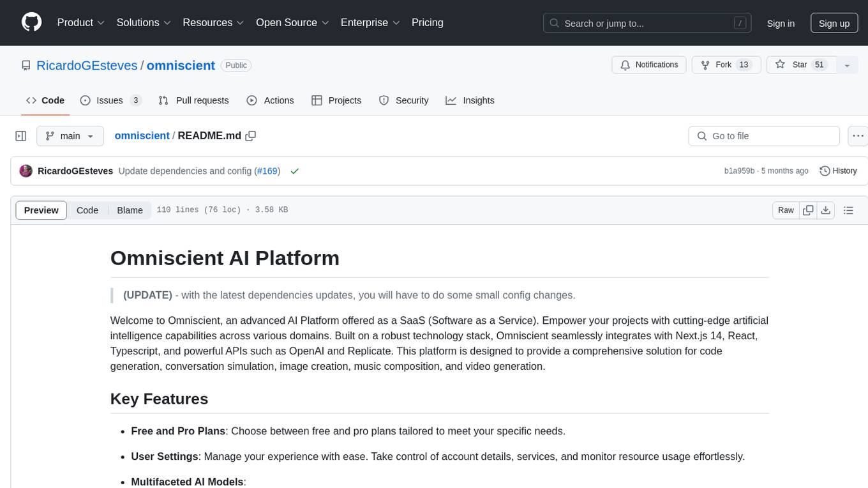Open the main branch selector
Screen dimensions: 868x488
point(70,136)
